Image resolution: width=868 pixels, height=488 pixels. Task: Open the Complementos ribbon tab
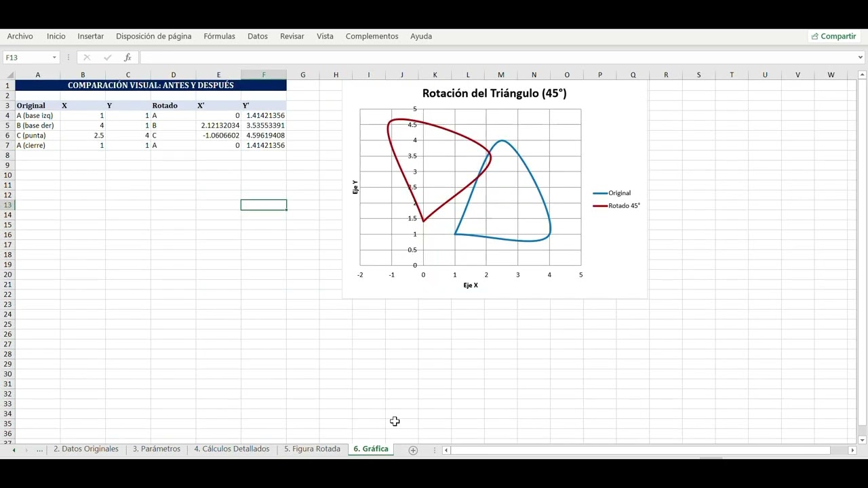[x=372, y=36]
